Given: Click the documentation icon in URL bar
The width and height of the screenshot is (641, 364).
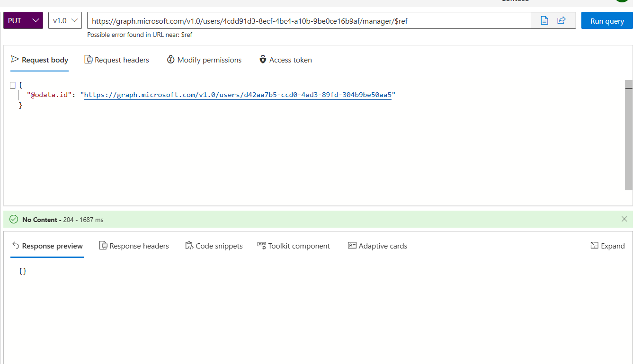Looking at the screenshot, I should (x=544, y=20).
